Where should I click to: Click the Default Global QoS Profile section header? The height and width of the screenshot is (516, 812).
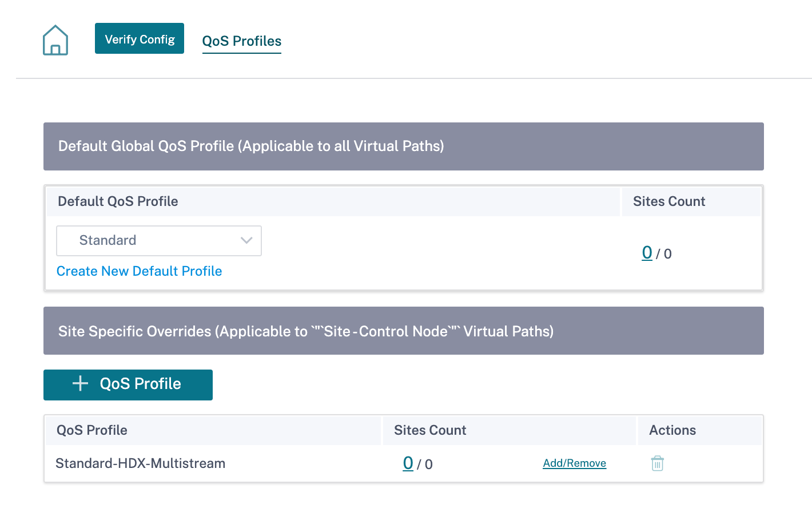click(404, 146)
